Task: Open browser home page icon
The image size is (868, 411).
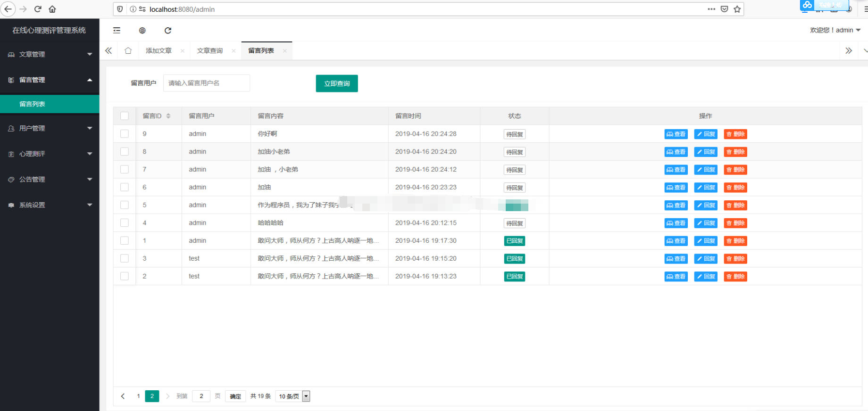Action: [52, 9]
